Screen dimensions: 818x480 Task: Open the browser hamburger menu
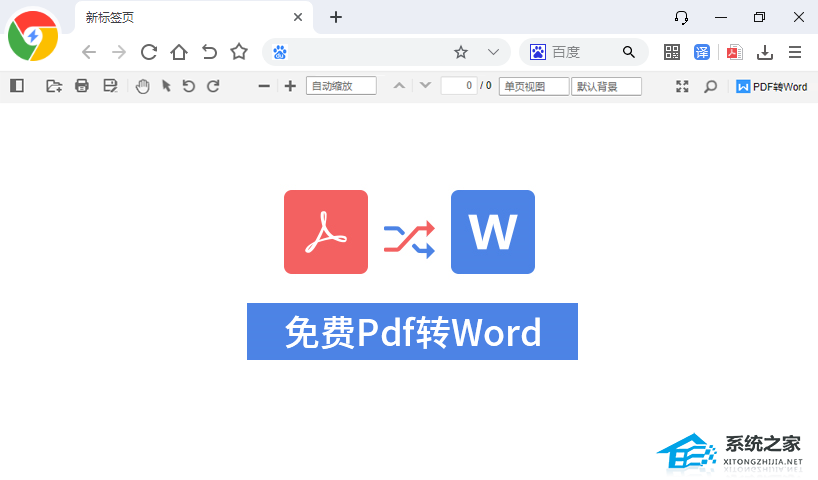(x=795, y=52)
